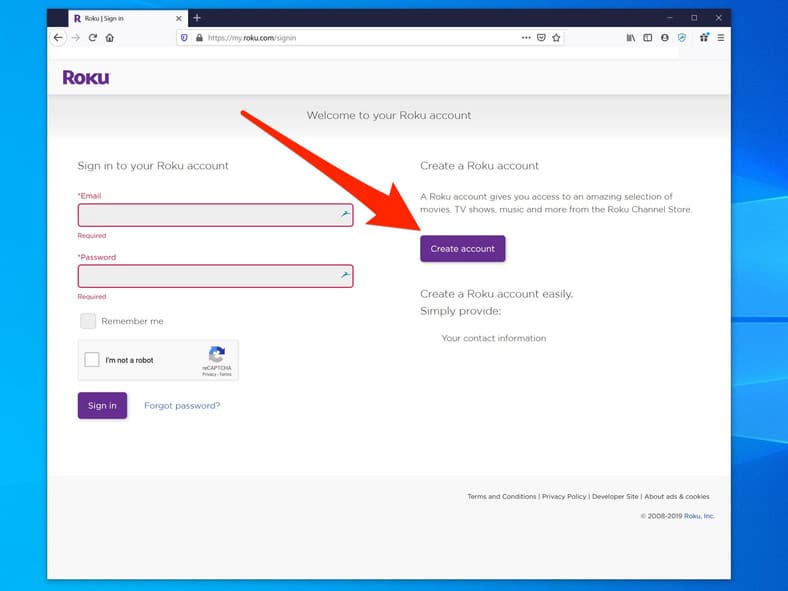Click the Roku logo

(x=86, y=77)
